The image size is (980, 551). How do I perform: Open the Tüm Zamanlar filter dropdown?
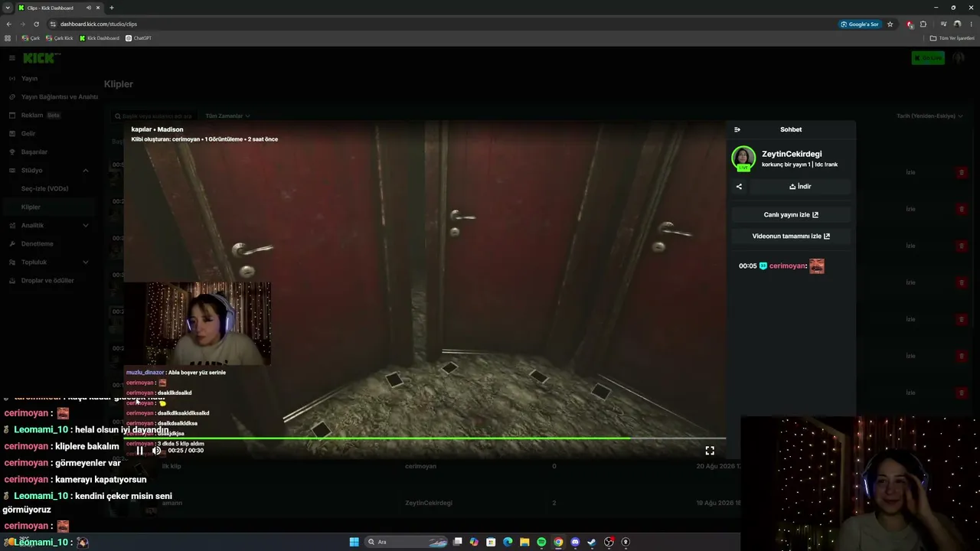(227, 116)
